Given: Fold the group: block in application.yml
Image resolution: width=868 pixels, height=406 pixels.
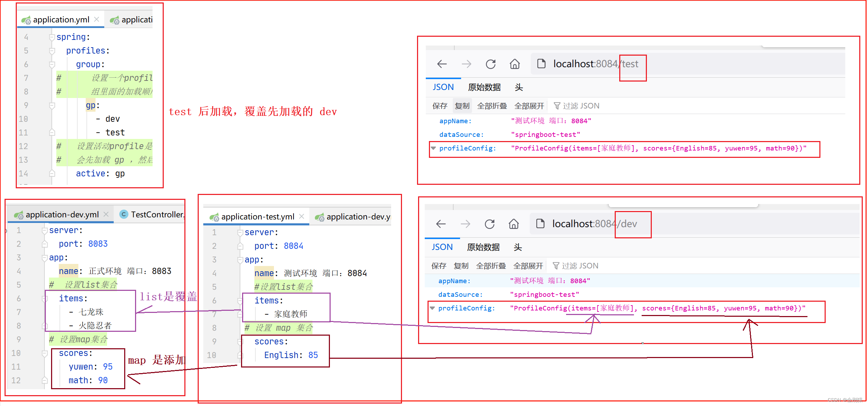Looking at the screenshot, I should coord(52,64).
